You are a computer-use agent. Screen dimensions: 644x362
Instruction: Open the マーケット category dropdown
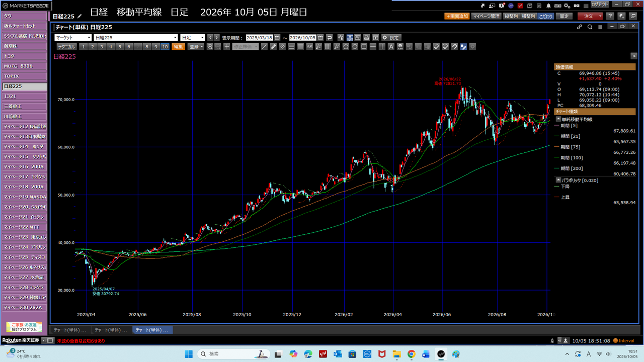point(73,38)
